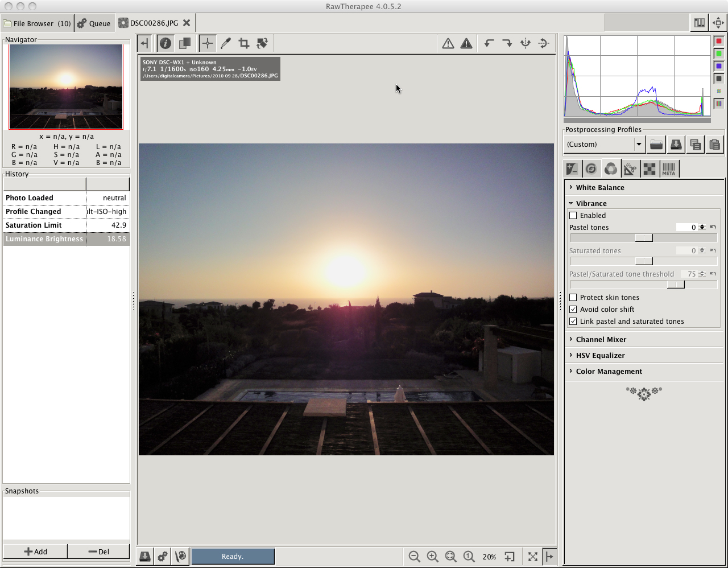Edit the image in an external editor
Screen dimensions: 728x568
click(x=181, y=556)
